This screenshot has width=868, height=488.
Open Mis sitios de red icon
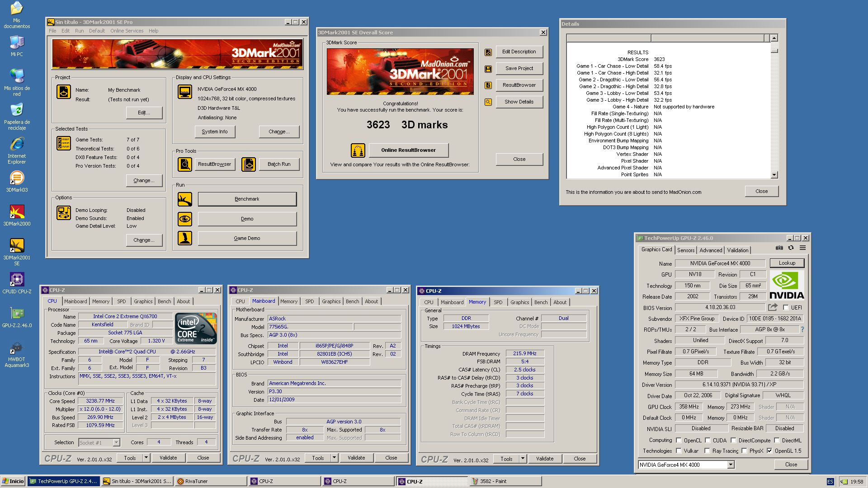click(x=17, y=82)
